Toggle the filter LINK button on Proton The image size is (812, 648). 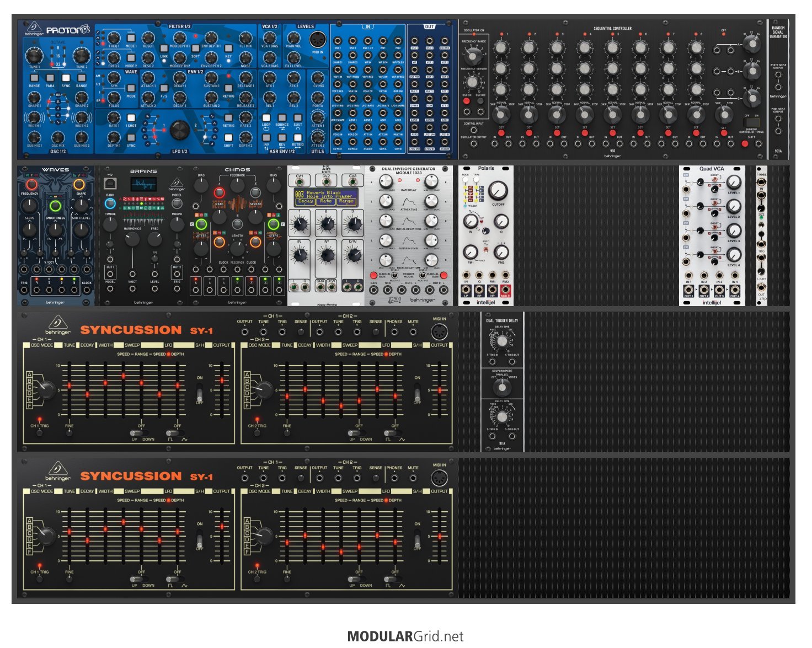click(x=164, y=49)
